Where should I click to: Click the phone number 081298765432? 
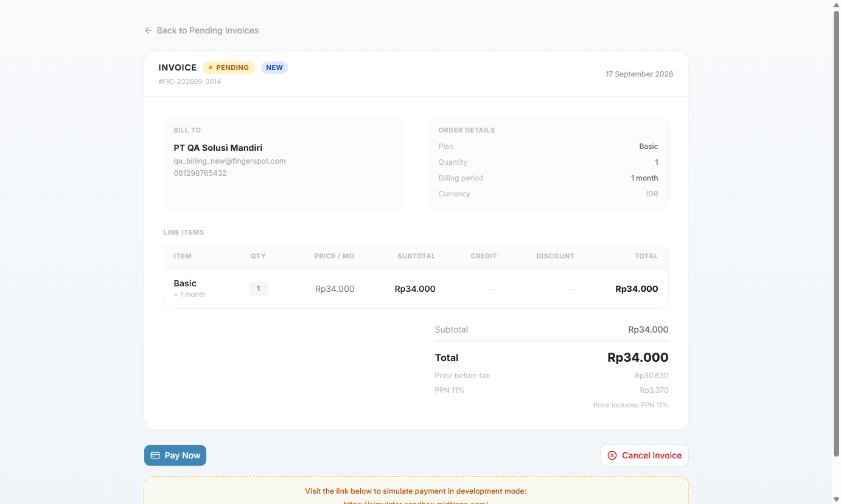200,173
